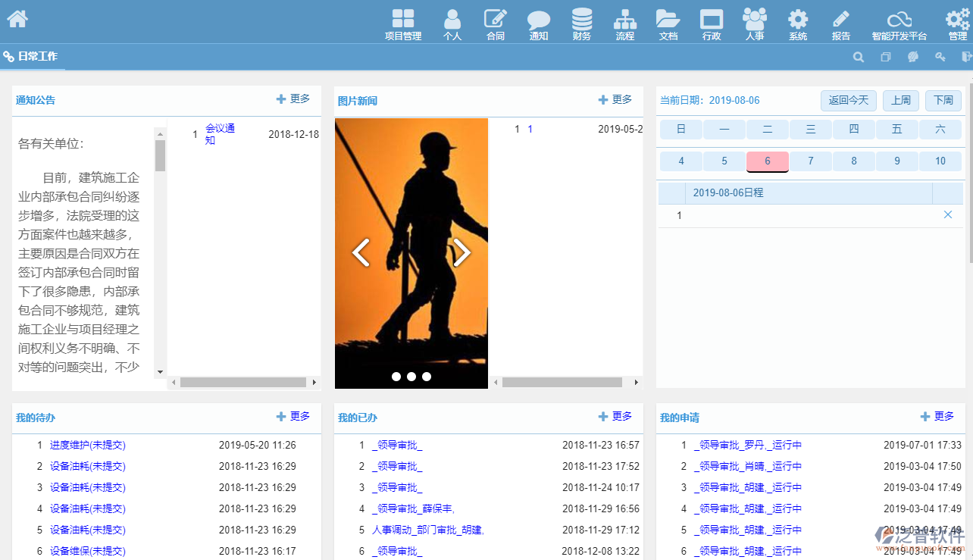Viewport: 973px width, 560px height.
Task: Show next image in the news carousel
Action: click(461, 253)
